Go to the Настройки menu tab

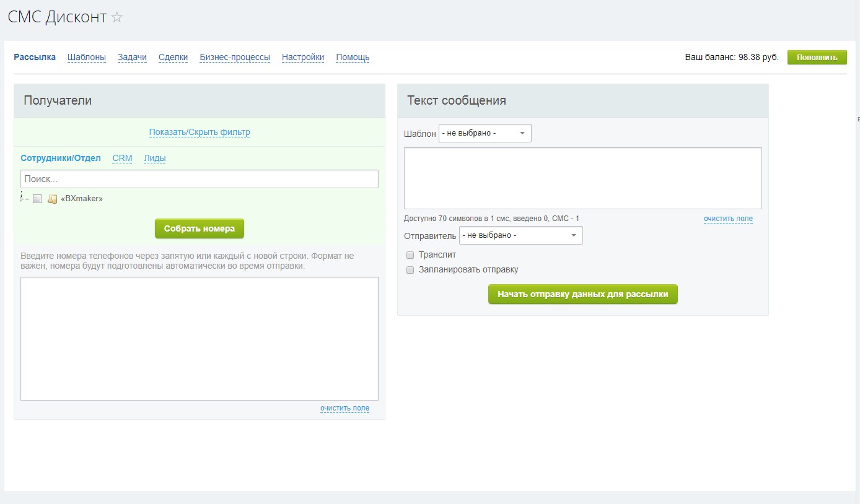point(303,58)
